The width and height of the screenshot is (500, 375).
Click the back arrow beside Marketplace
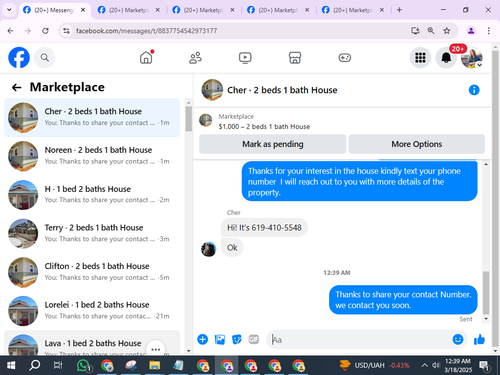[17, 87]
